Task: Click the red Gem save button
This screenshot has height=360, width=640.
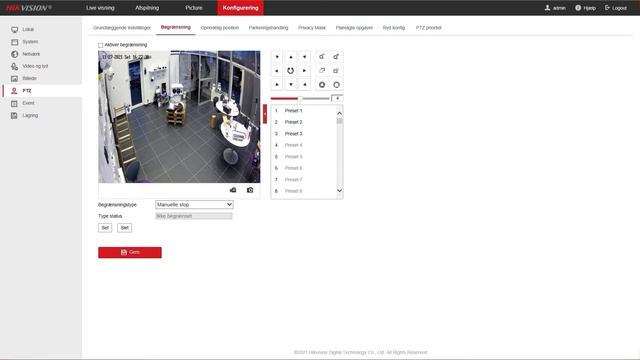Action: pyautogui.click(x=130, y=252)
